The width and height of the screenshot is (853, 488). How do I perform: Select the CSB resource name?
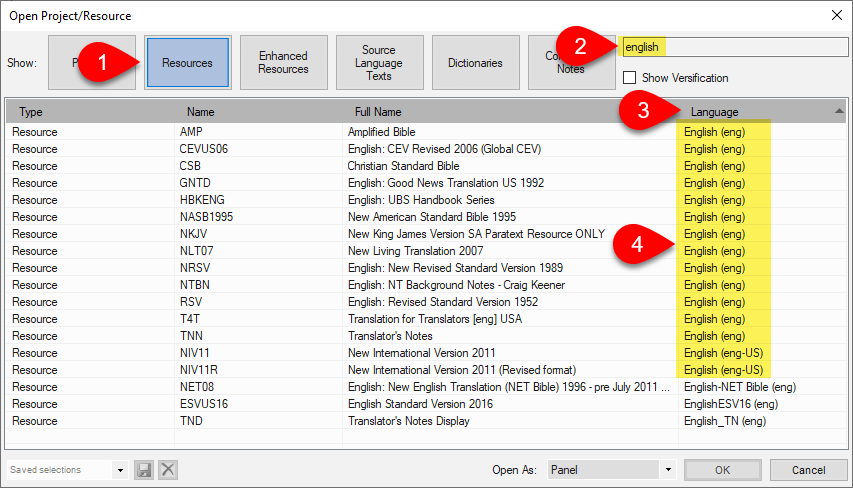pyautogui.click(x=190, y=166)
